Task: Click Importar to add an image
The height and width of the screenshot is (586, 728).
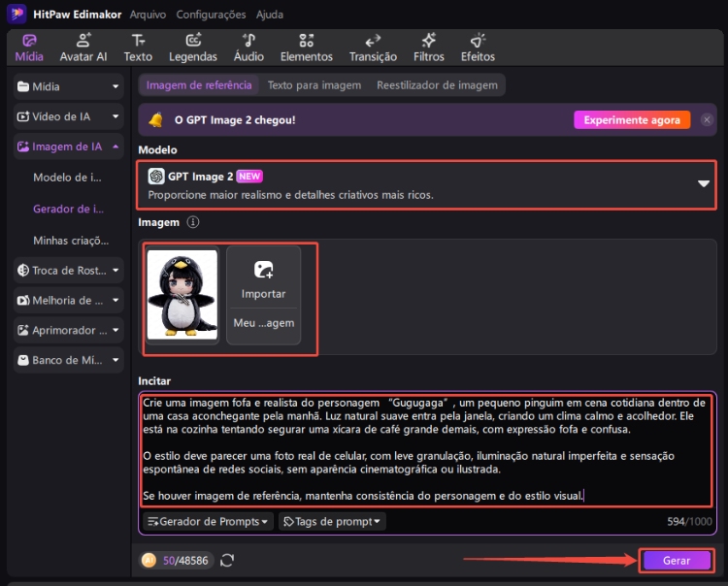Action: tap(263, 280)
